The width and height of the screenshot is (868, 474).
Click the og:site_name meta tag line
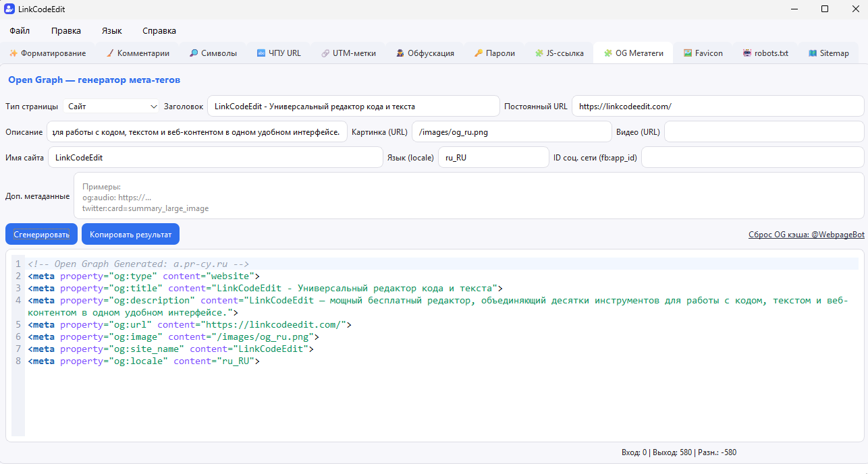171,349
